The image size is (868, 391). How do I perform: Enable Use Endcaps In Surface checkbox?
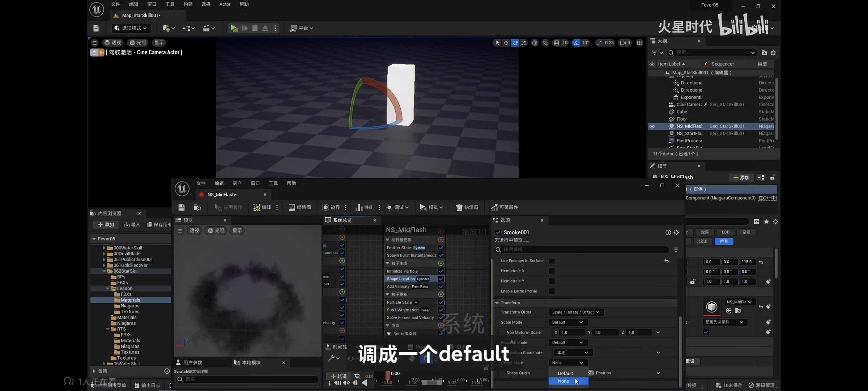(552, 261)
